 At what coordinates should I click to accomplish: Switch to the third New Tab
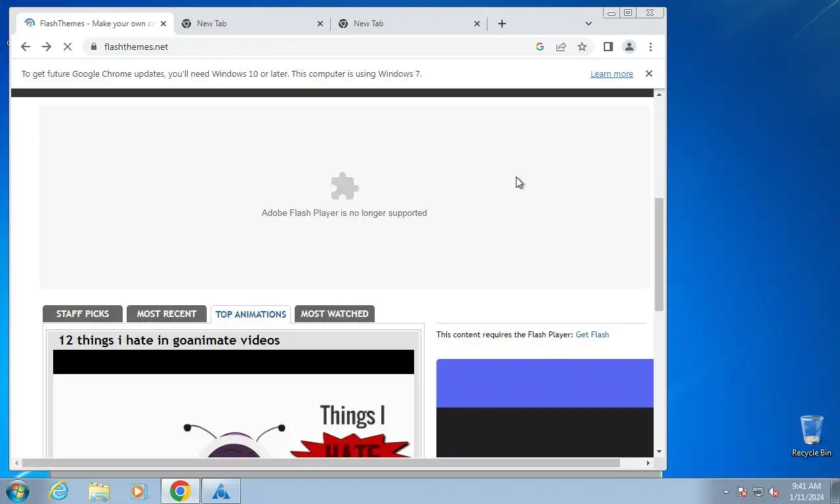pos(410,24)
